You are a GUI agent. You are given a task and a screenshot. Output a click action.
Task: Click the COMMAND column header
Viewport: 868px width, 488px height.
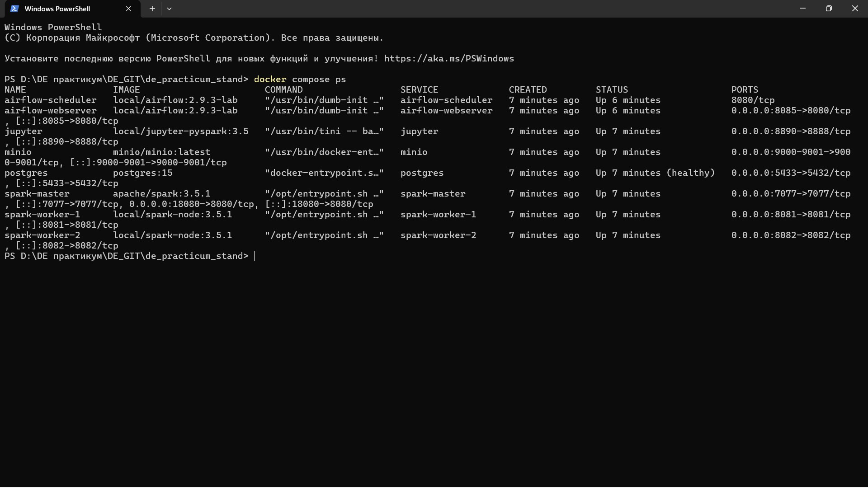(x=284, y=90)
